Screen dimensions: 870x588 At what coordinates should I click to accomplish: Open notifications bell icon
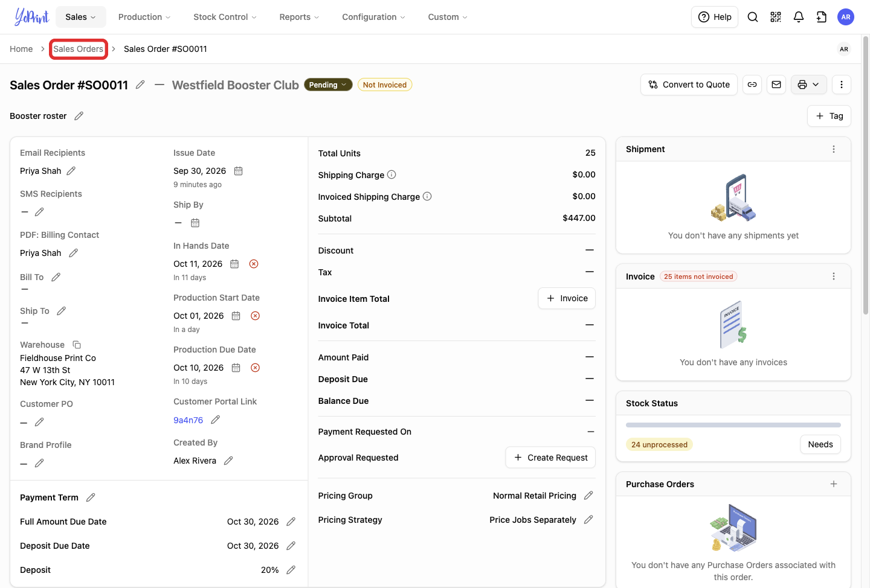click(799, 17)
